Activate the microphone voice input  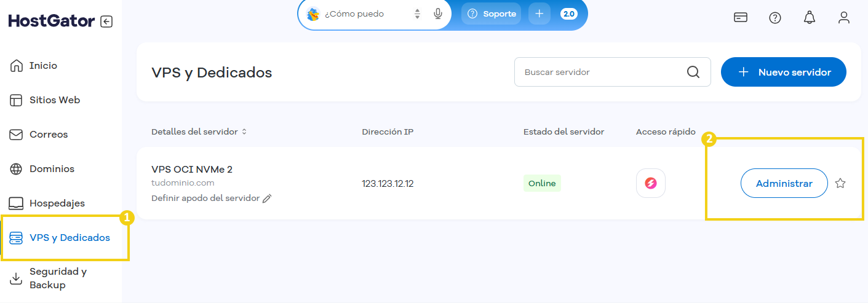(x=438, y=14)
